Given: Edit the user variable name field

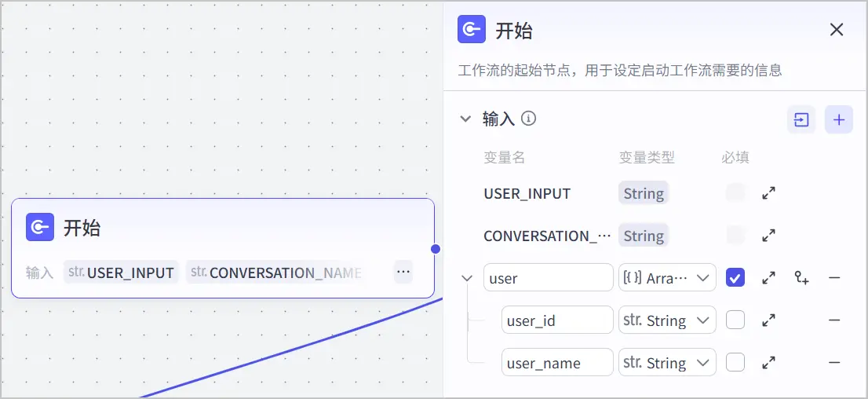Looking at the screenshot, I should [x=548, y=277].
